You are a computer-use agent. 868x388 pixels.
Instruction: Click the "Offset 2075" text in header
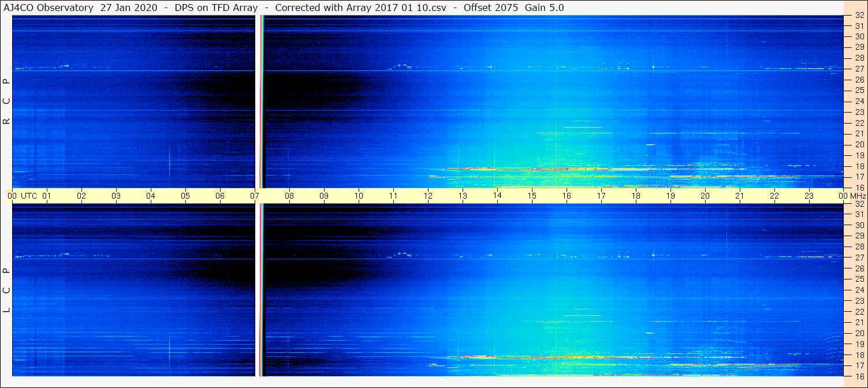tap(490, 8)
